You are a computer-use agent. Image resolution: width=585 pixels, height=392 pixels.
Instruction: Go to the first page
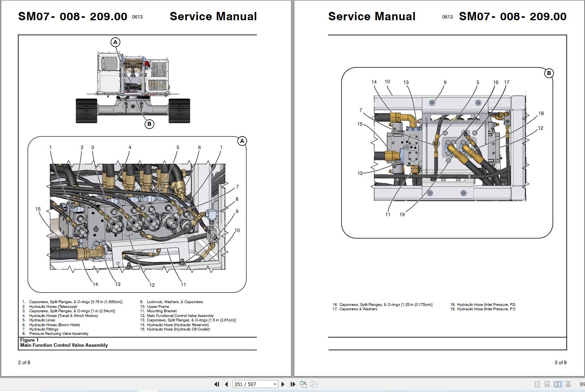(x=217, y=384)
